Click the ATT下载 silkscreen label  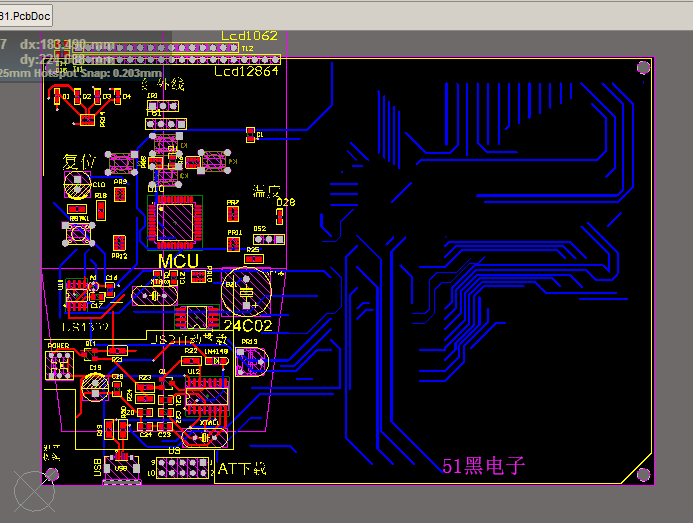click(242, 469)
